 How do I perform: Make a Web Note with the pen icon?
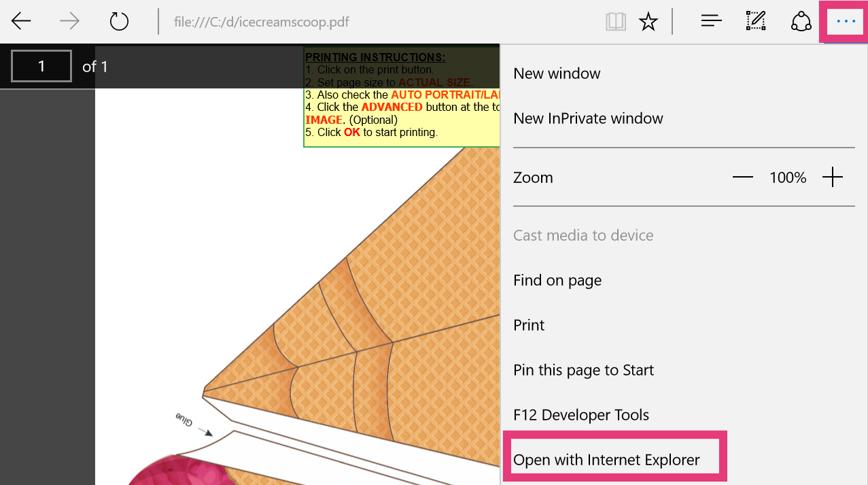click(756, 22)
